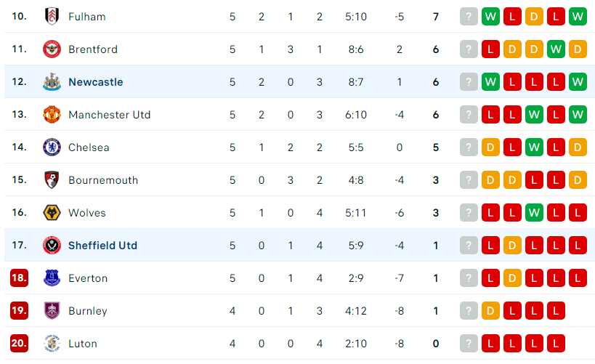The image size is (595, 364).
Task: Click Fulham's grey upcoming match badge
Action: point(469,16)
